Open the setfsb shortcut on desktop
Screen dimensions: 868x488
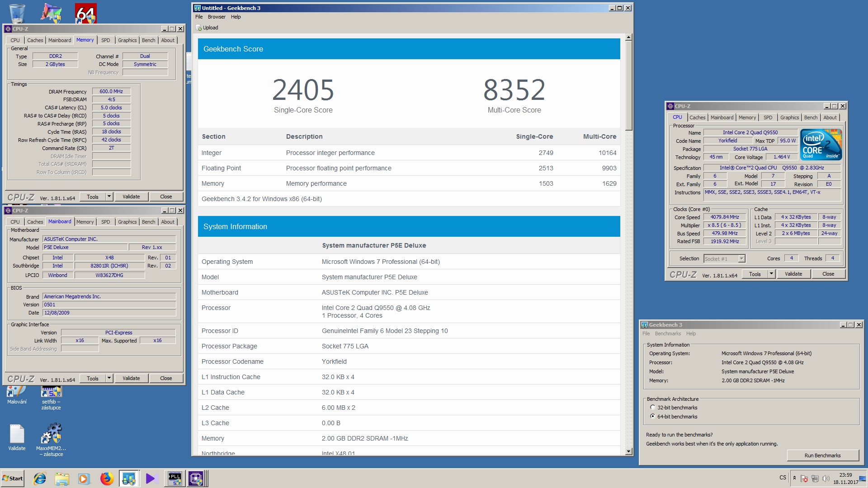pyautogui.click(x=51, y=398)
